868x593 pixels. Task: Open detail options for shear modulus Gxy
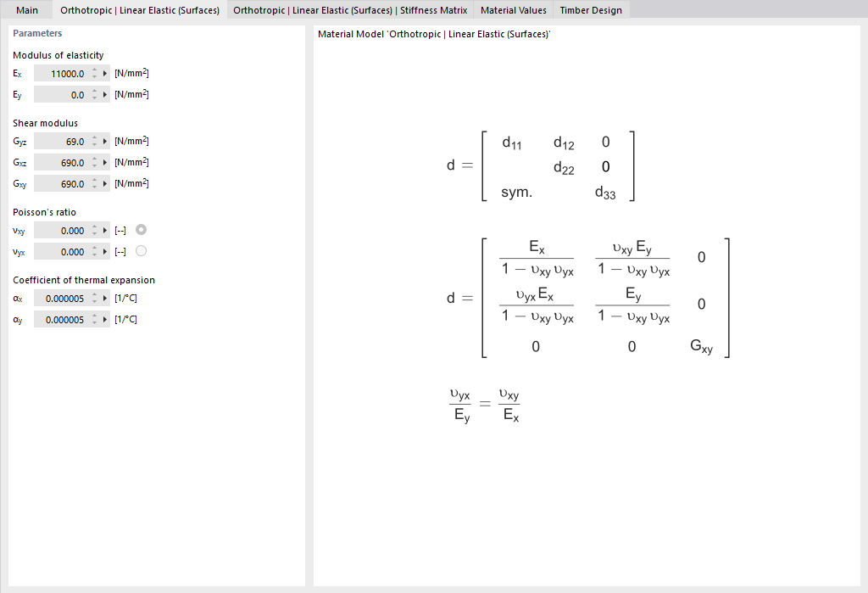tap(105, 183)
